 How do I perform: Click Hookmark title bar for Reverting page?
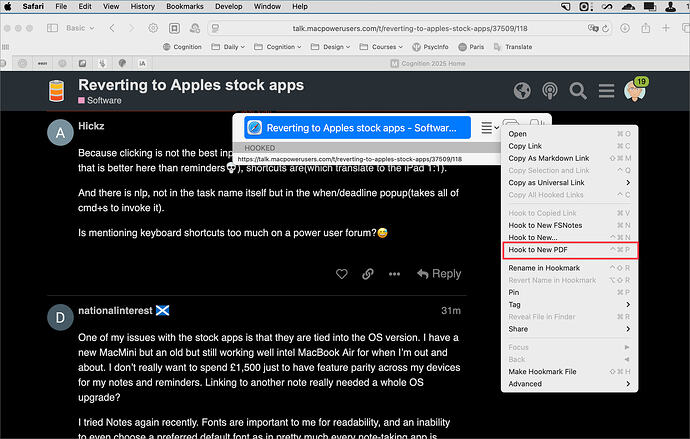[x=357, y=128]
